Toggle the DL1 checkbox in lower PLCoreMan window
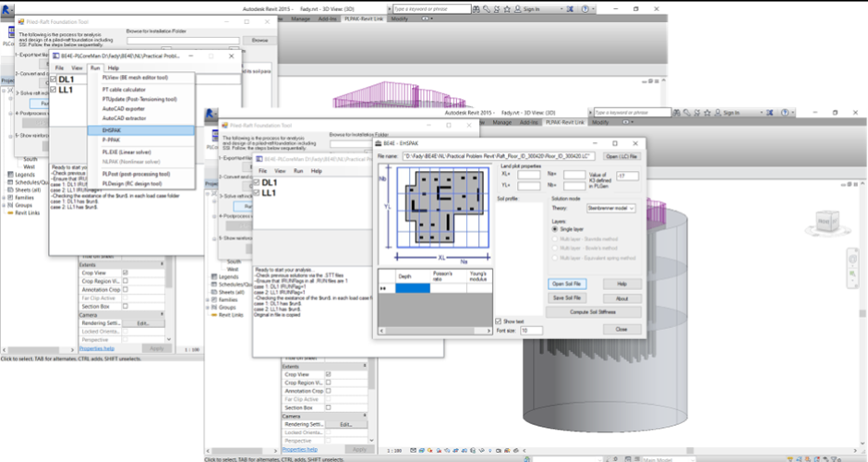The width and height of the screenshot is (868, 462). click(x=257, y=183)
